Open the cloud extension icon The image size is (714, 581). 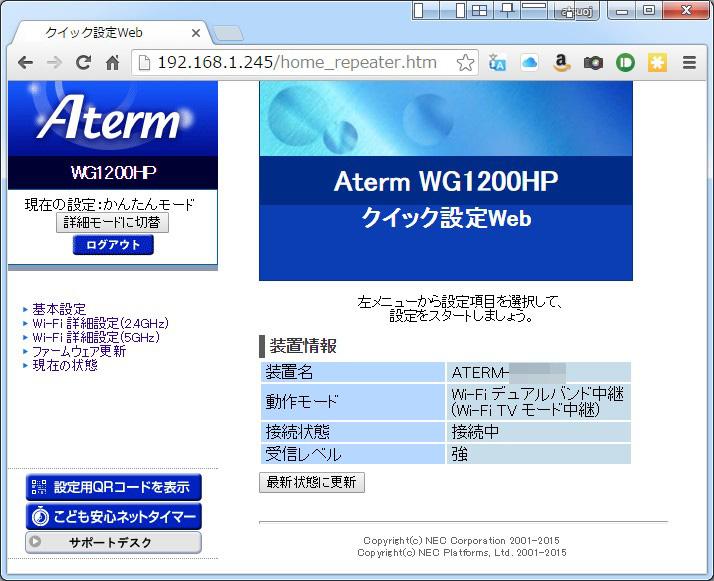[529, 62]
